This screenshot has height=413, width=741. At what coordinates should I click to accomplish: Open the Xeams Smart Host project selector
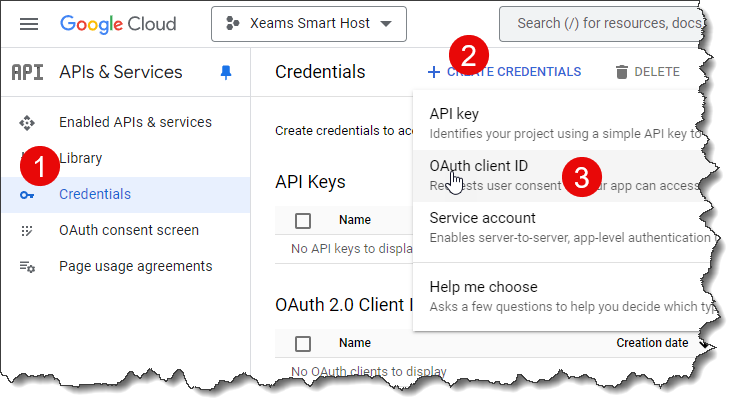point(309,24)
